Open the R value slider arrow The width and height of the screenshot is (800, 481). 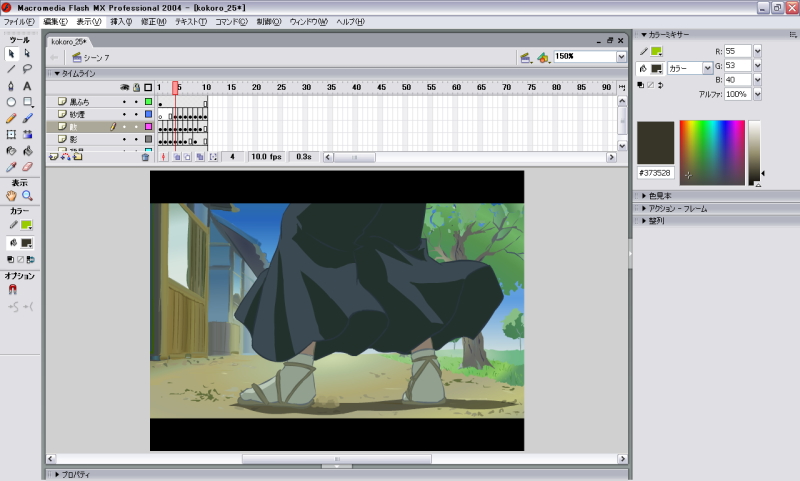tap(757, 51)
